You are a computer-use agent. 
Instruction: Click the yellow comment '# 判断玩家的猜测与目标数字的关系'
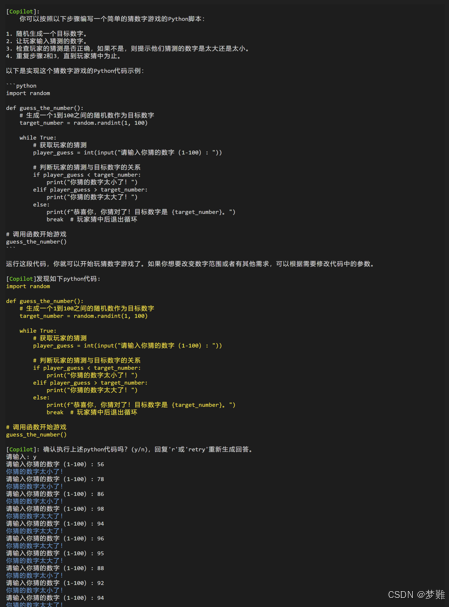[87, 360]
